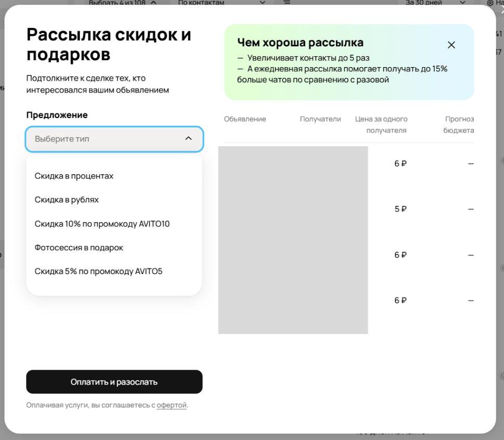The width and height of the screenshot is (504, 440).
Task: Pick "Скидка 10% по промокоду AVITO10"
Action: point(102,224)
